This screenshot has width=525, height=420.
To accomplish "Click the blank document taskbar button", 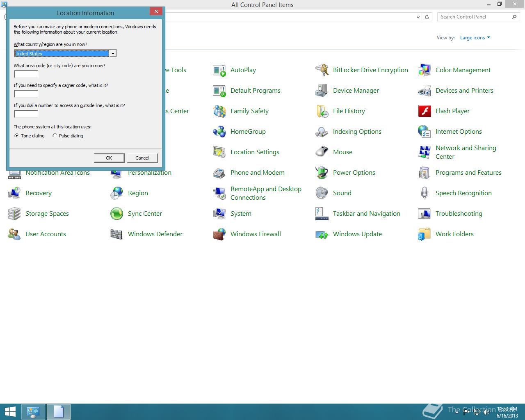I will (59, 412).
